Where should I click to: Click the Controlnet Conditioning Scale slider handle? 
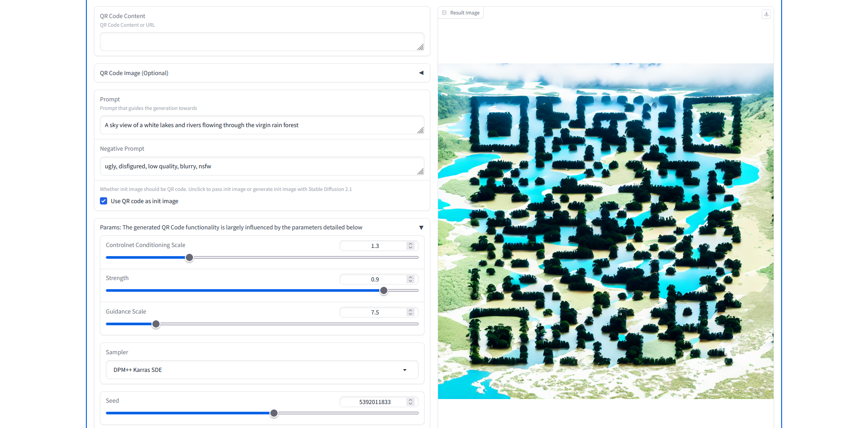pyautogui.click(x=189, y=257)
